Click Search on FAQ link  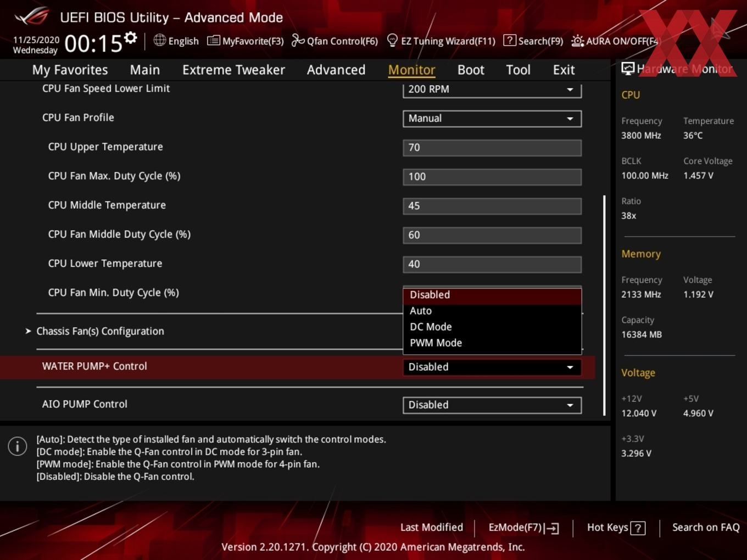click(706, 528)
